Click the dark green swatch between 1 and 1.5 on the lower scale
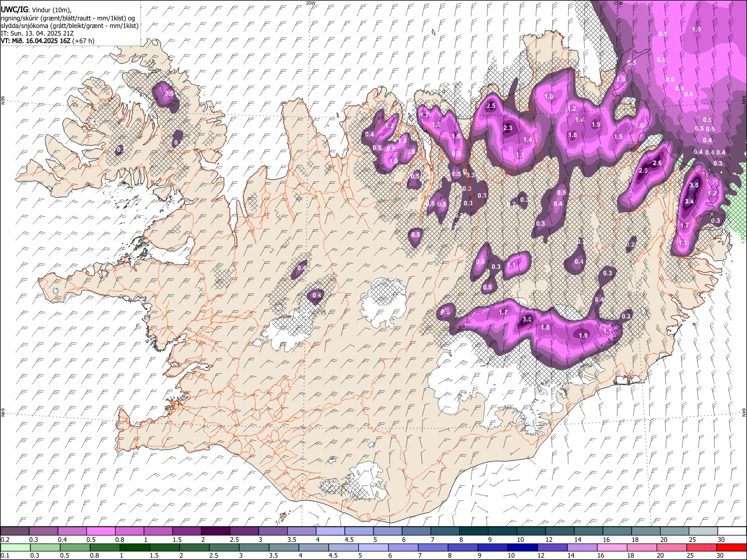The height and width of the screenshot is (560, 747). [134, 547]
